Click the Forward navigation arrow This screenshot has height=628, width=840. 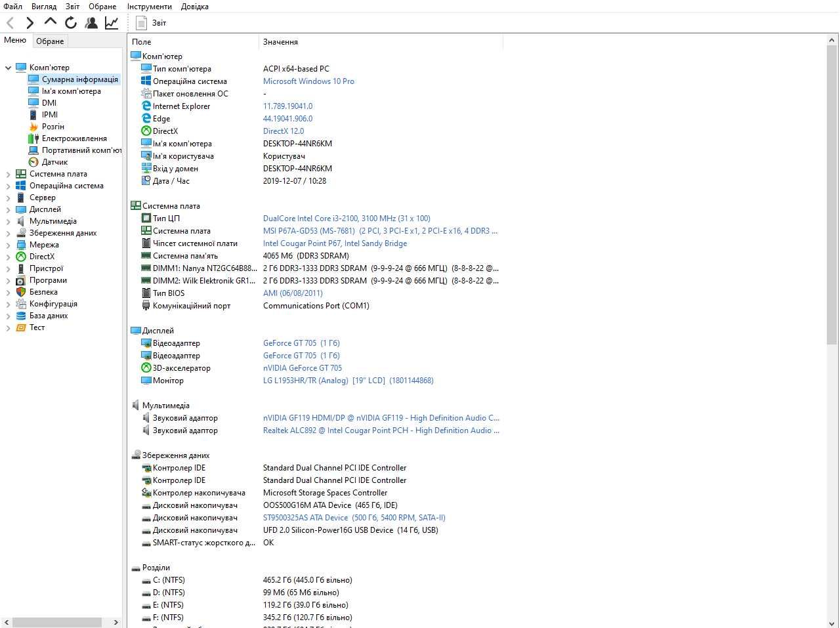coord(30,23)
